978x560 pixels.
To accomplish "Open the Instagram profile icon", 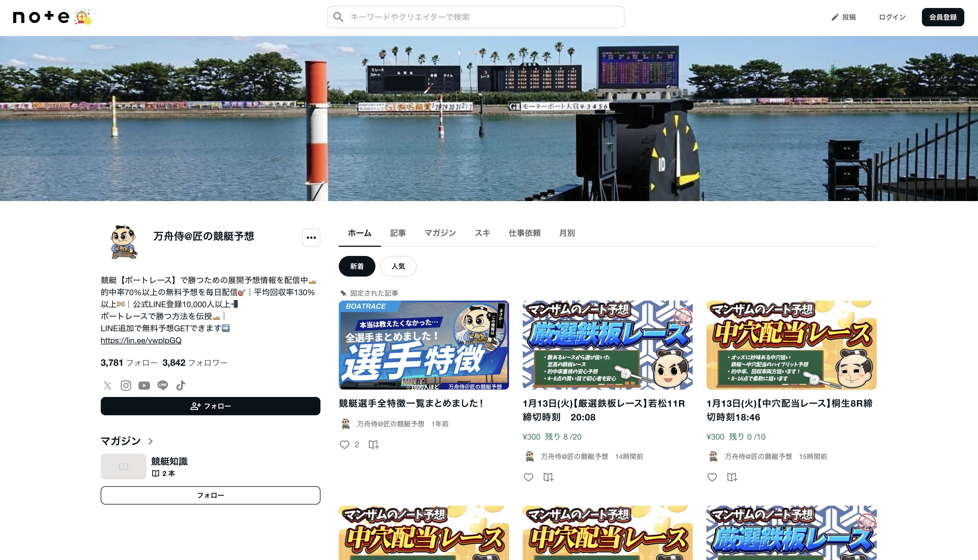I will tap(126, 385).
